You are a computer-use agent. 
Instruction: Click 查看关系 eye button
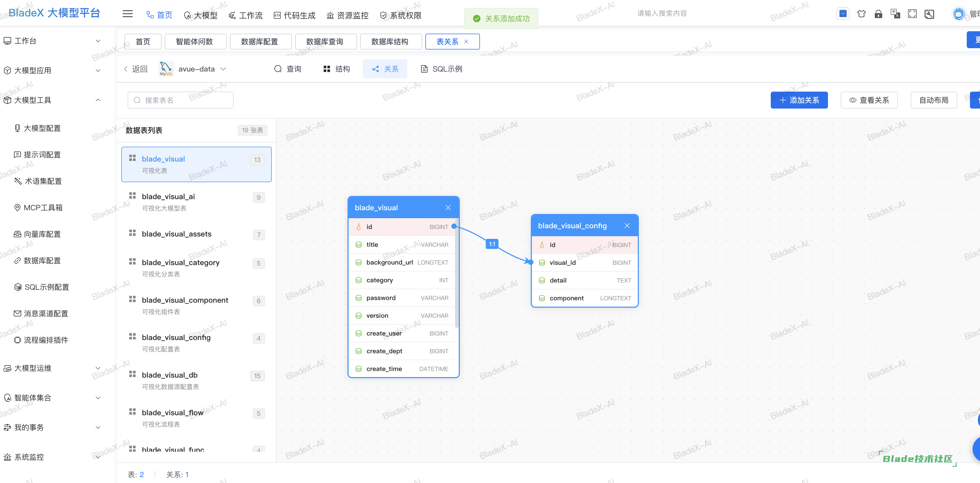point(869,100)
